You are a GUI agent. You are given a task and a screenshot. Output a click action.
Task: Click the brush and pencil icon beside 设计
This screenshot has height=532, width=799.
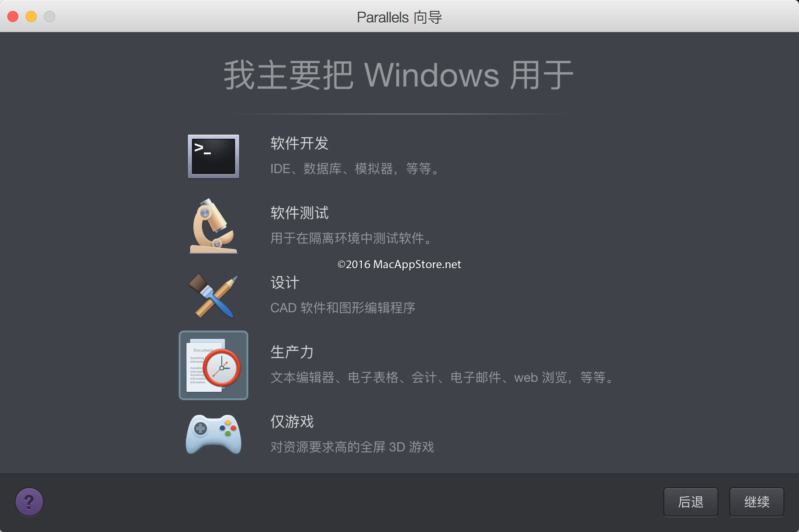pos(213,296)
